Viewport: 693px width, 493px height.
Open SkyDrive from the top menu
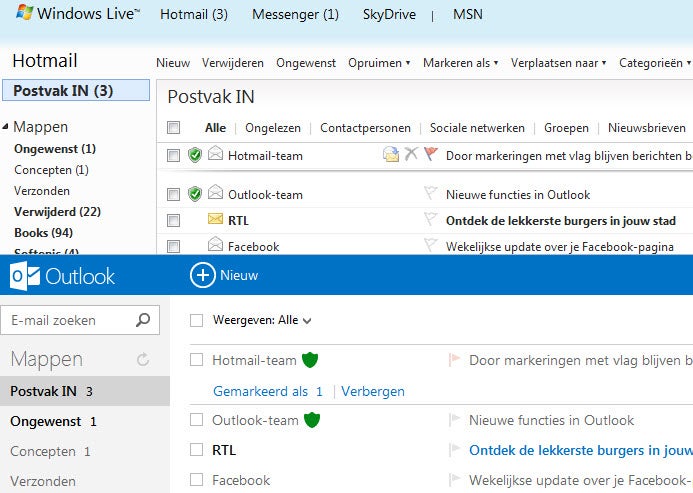(390, 15)
